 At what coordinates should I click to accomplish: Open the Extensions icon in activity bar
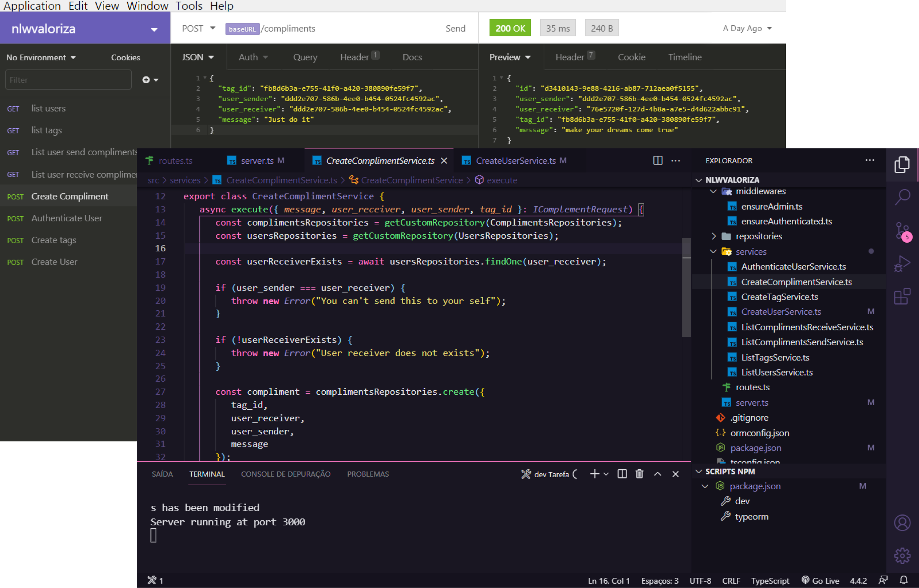point(902,296)
